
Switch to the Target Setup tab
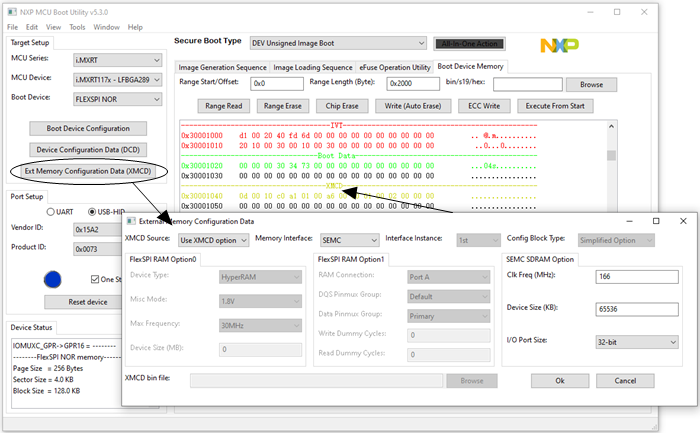[30, 42]
